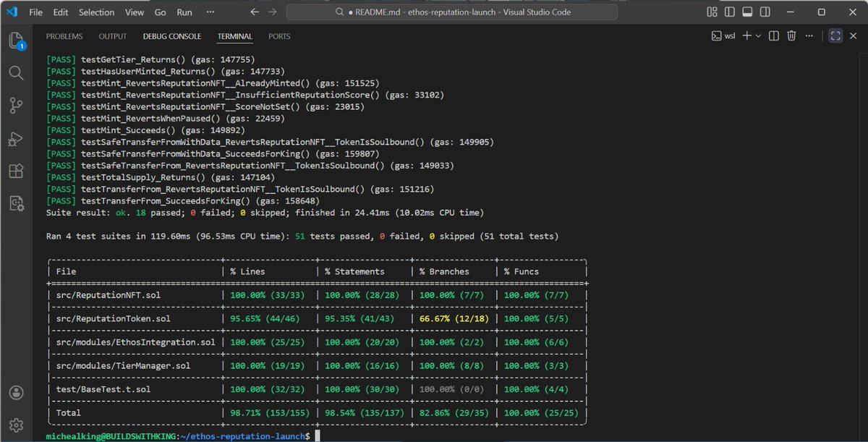Click the VS Code logo icon
868x442 pixels.
click(x=12, y=12)
